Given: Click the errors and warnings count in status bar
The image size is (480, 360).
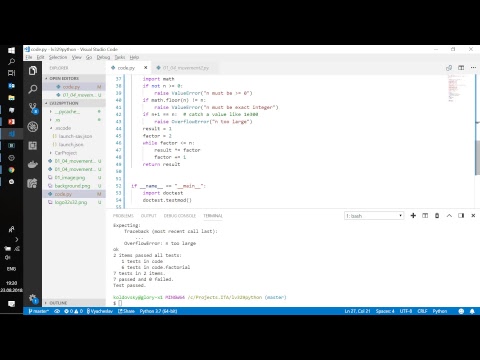Looking at the screenshot, I should tap(73, 311).
